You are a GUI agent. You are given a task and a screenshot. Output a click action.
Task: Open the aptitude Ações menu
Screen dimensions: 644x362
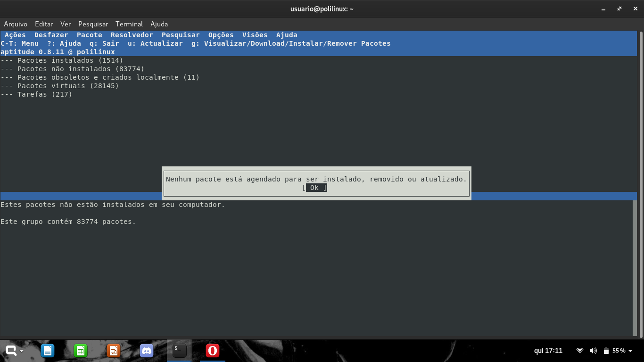[x=15, y=35]
